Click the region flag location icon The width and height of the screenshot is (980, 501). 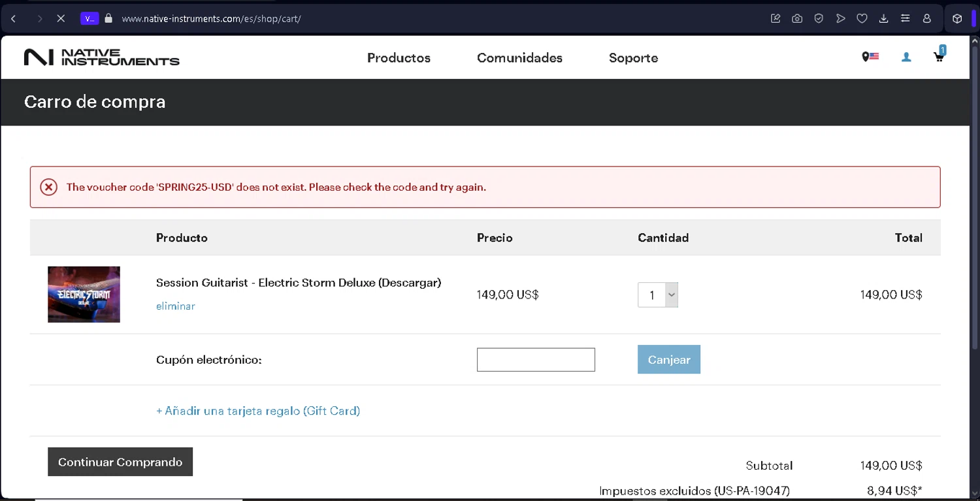pos(870,57)
